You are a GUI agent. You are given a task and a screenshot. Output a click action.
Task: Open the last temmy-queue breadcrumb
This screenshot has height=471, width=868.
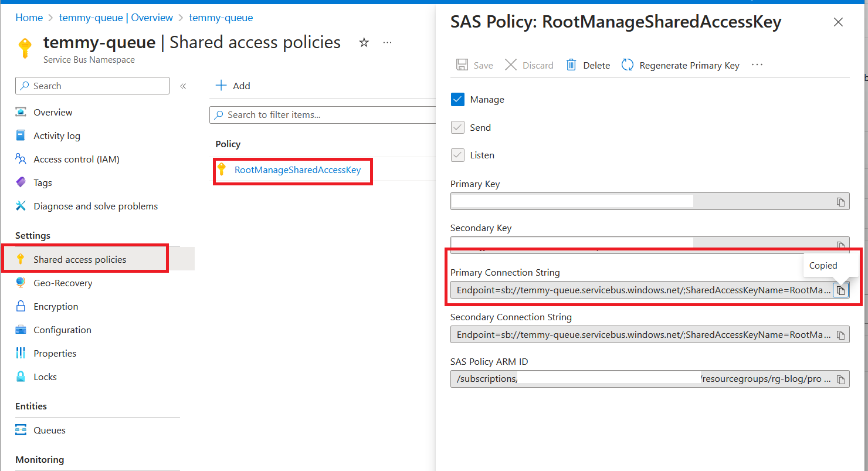point(221,18)
